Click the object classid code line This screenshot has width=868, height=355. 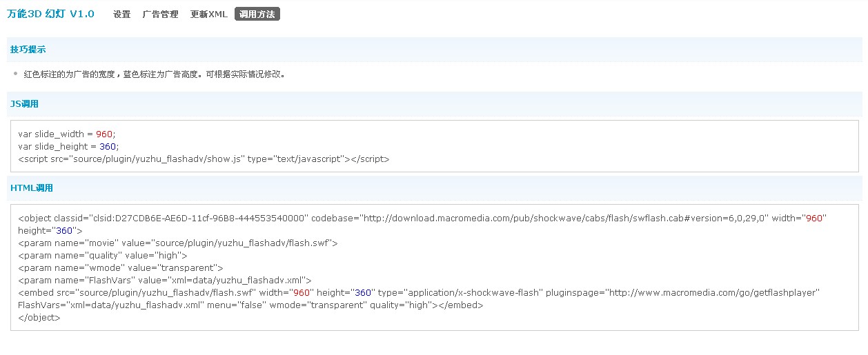422,218
